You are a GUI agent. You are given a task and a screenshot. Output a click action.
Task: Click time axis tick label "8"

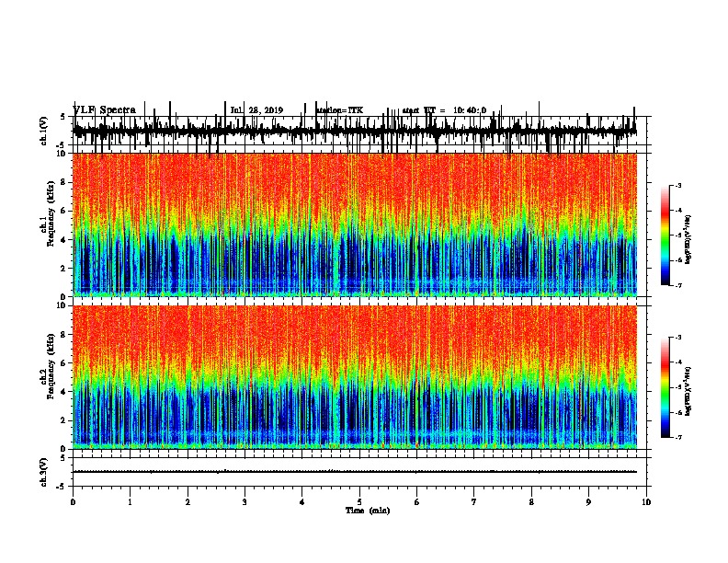[531, 502]
